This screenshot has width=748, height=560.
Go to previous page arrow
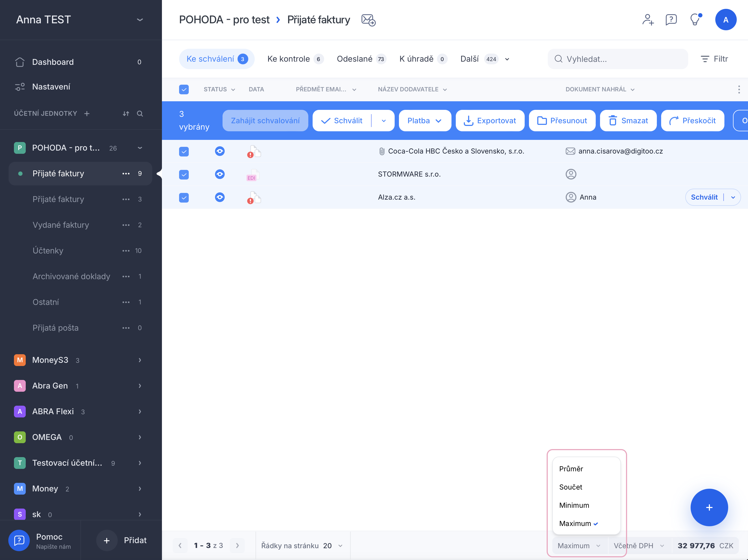(x=180, y=546)
